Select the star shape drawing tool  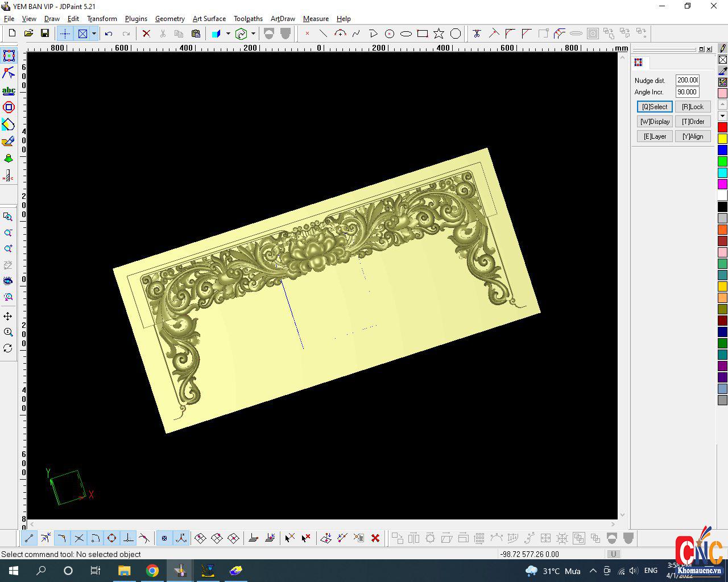439,34
